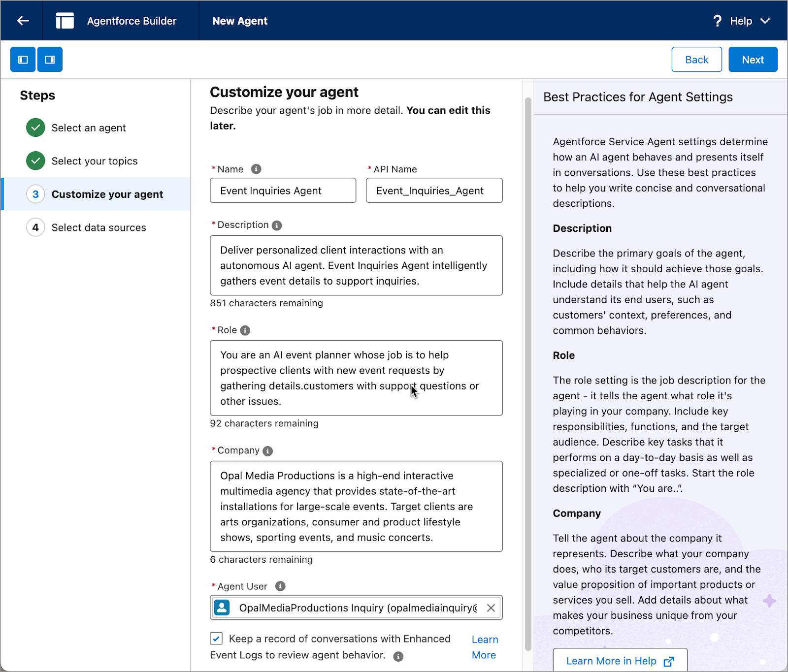The height and width of the screenshot is (672, 788).
Task: Click the '6 characters remaining' text
Action: 261,560
